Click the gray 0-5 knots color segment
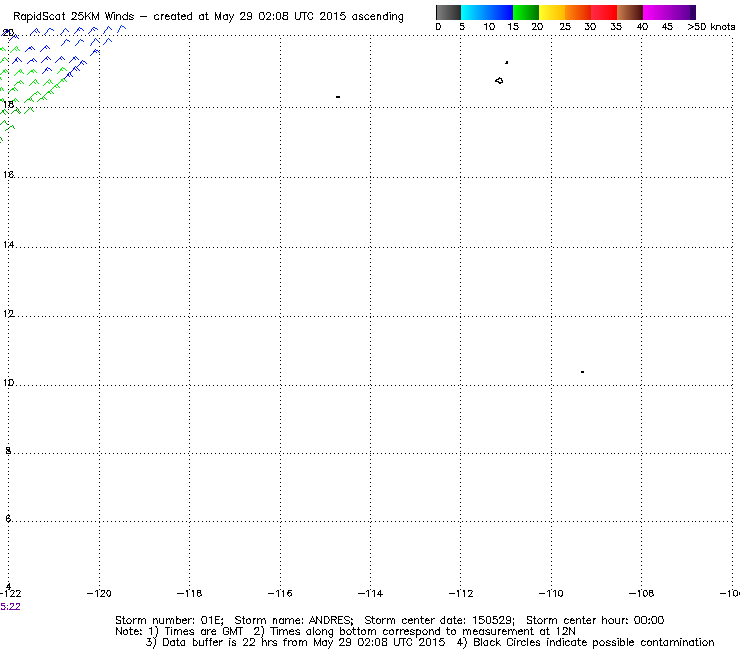 click(x=448, y=12)
